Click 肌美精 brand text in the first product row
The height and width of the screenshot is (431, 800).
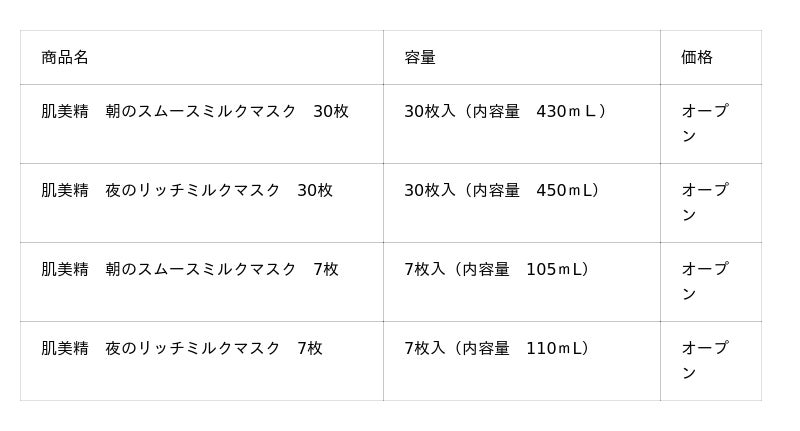pos(65,111)
